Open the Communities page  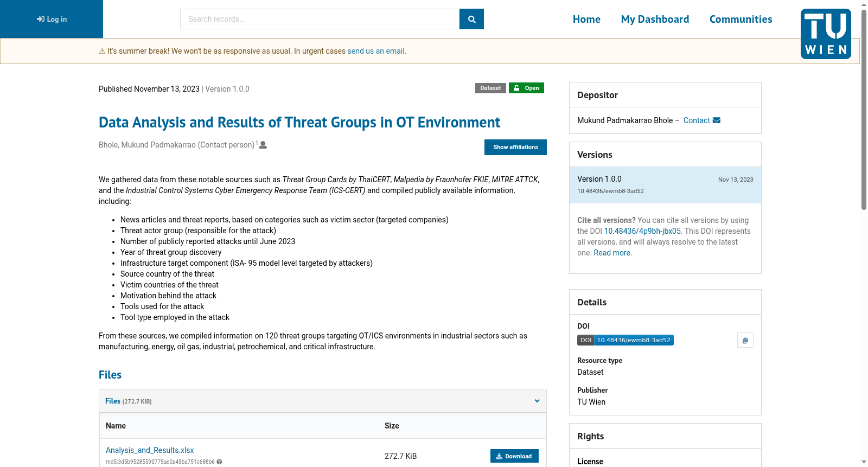coord(741,19)
